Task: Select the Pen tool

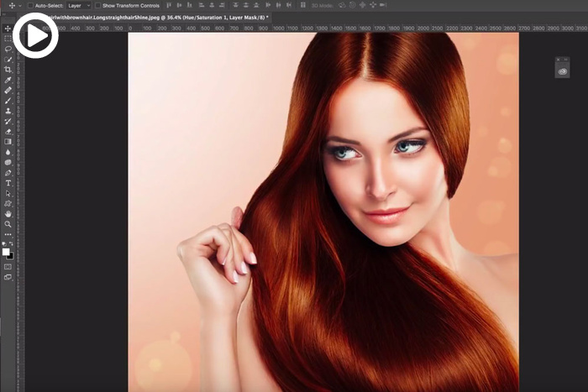Action: coord(8,173)
